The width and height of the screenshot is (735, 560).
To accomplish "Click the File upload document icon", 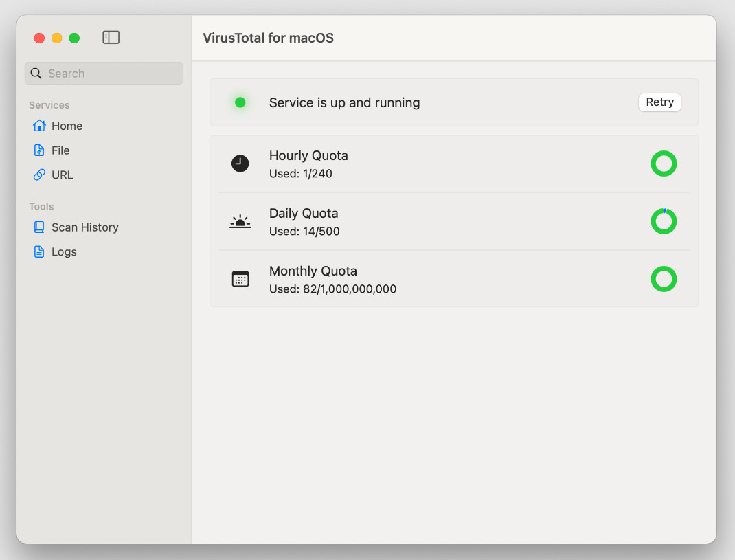I will point(39,150).
